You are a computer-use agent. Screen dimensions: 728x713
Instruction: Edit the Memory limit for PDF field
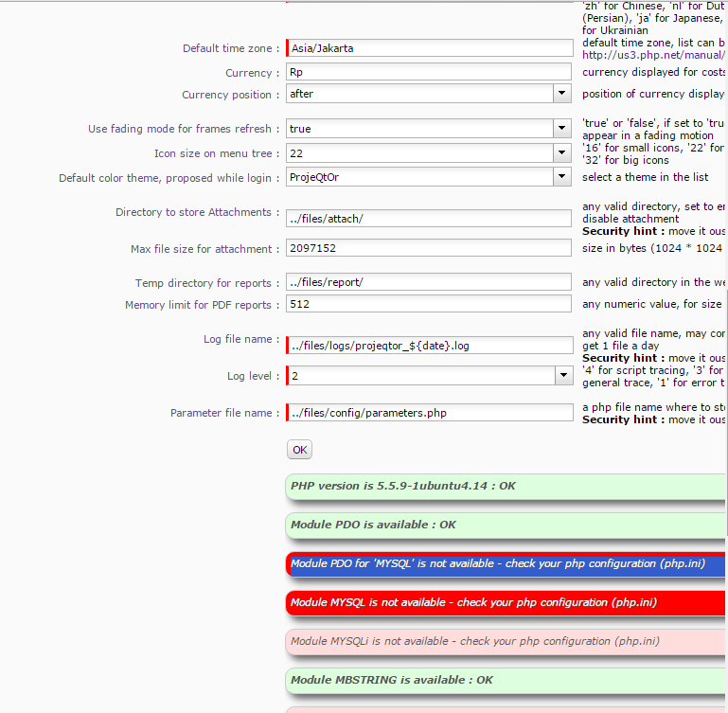[431, 304]
